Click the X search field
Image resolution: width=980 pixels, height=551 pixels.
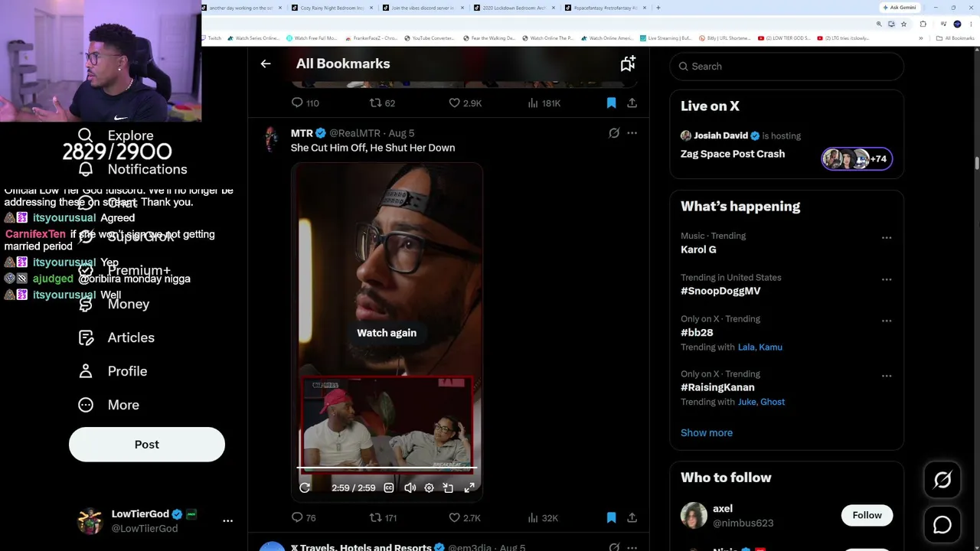(786, 67)
